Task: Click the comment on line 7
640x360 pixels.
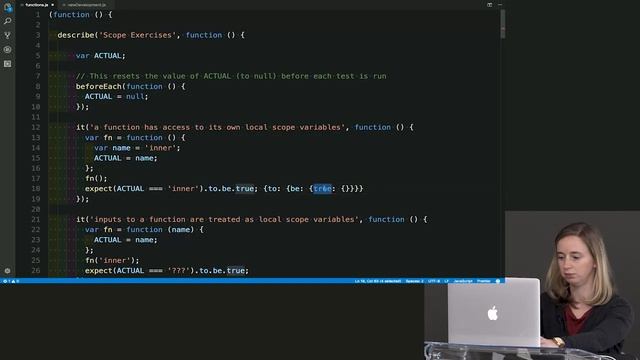Action: coord(231,76)
